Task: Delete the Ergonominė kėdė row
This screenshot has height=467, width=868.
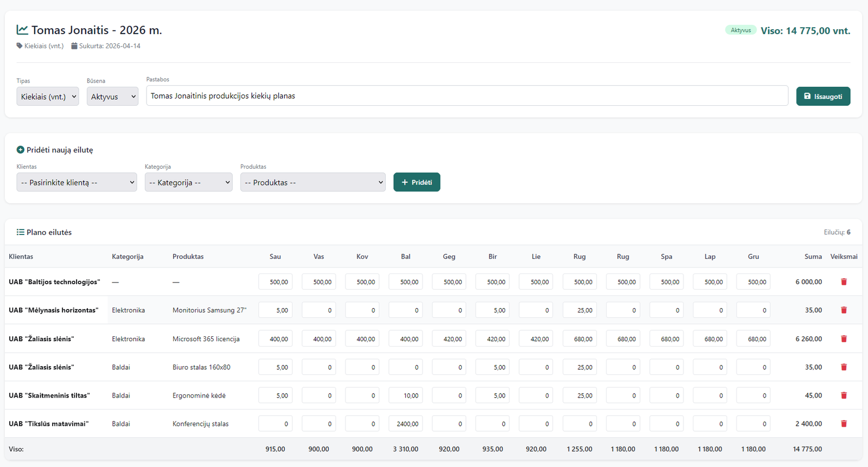Action: [844, 395]
